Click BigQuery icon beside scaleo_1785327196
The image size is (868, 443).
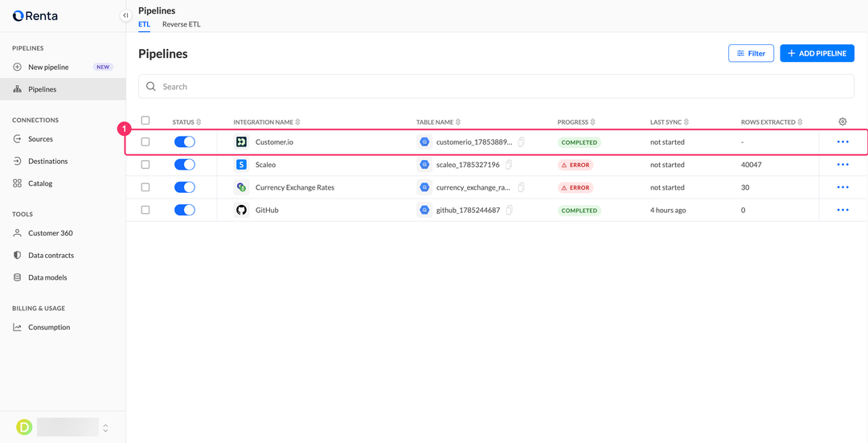tap(424, 165)
